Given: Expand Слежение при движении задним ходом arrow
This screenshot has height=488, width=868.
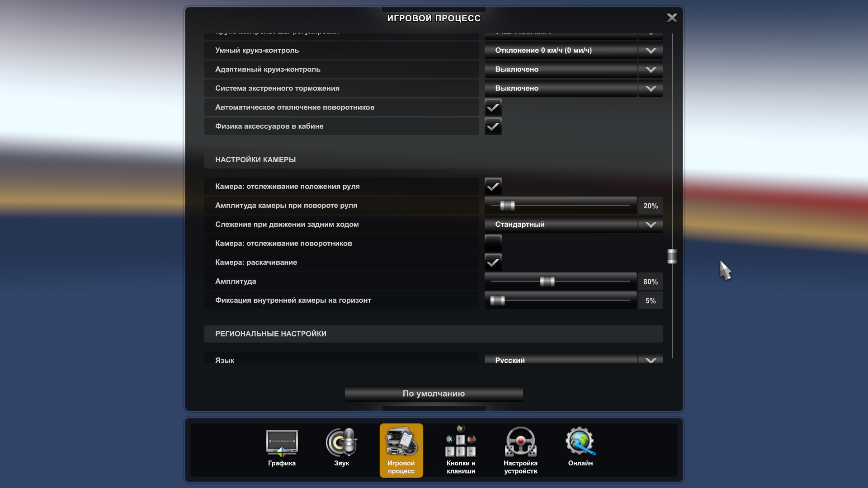Looking at the screenshot, I should coord(651,225).
